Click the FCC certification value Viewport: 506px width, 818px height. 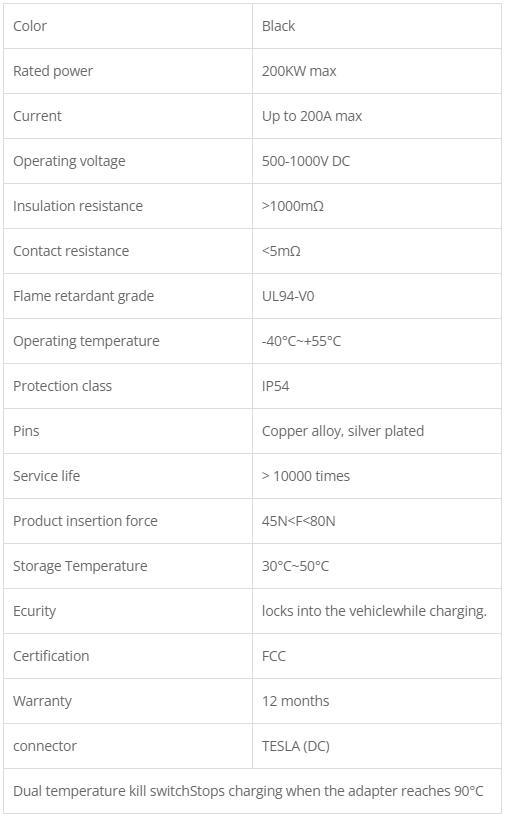(273, 656)
